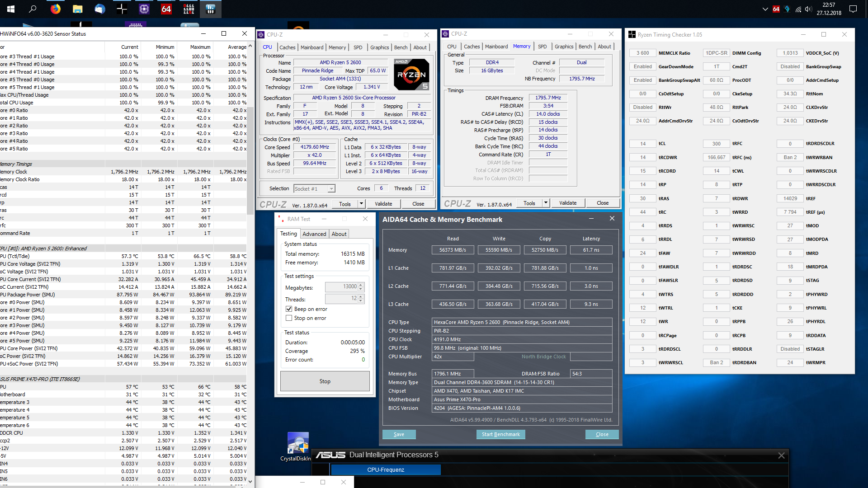868x488 pixels.
Task: Click the Thunderbird taskbar icon
Action: (x=99, y=9)
